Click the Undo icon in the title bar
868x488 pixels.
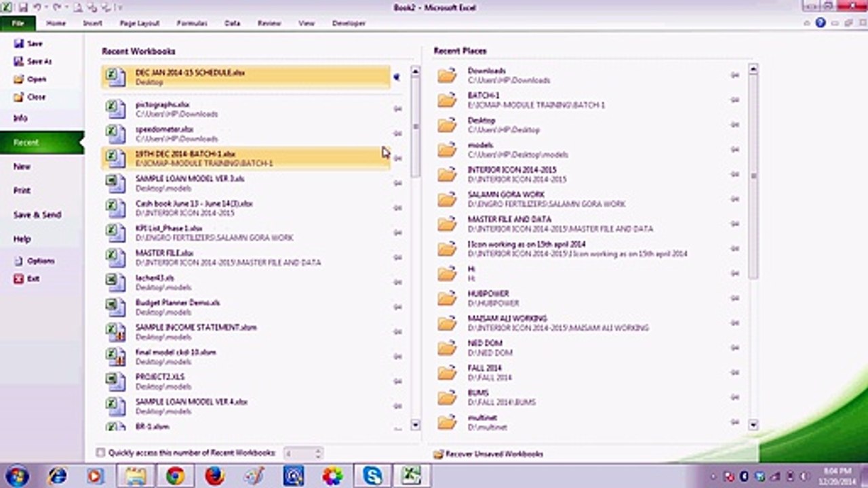pyautogui.click(x=38, y=7)
